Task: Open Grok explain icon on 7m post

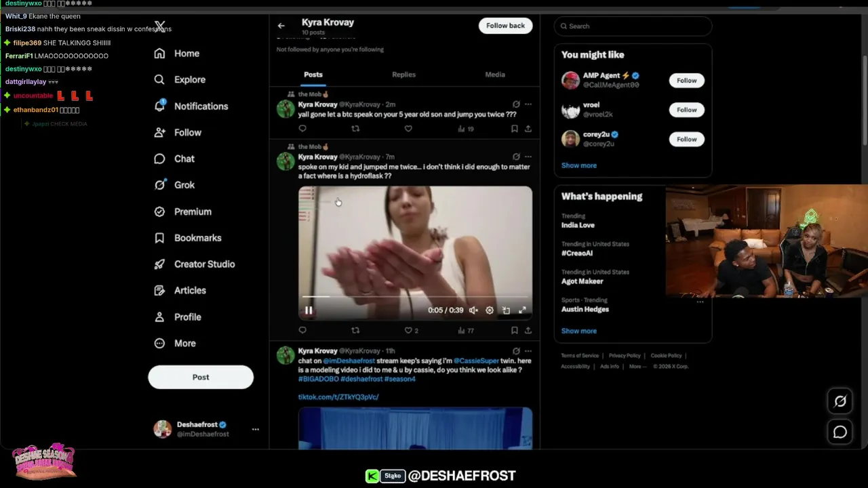Action: [516, 157]
